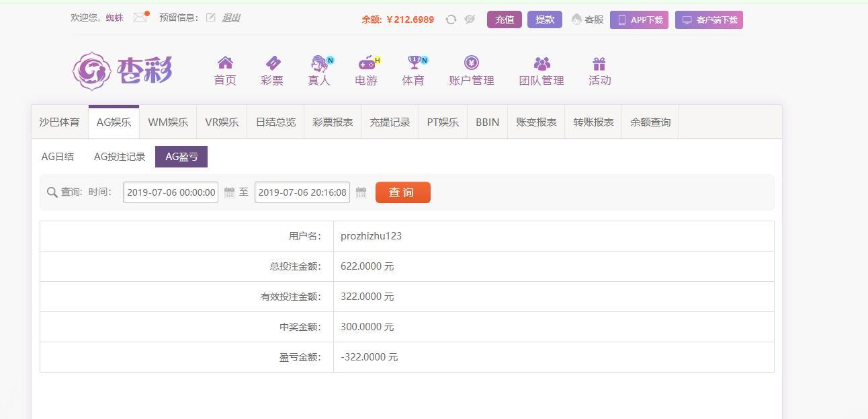This screenshot has height=419, width=868.
Task: Open the mail envelope icon
Action: (x=140, y=17)
